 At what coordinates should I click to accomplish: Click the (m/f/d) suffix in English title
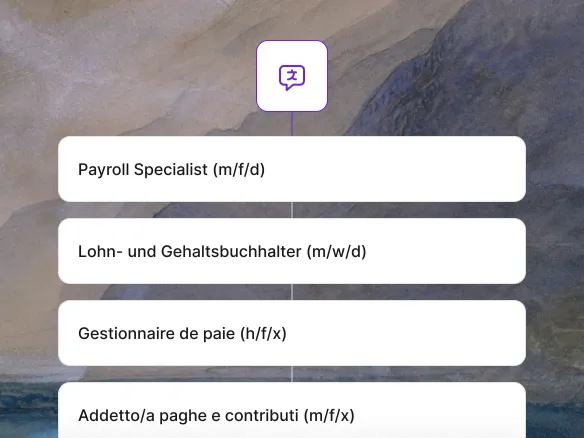[x=239, y=170]
